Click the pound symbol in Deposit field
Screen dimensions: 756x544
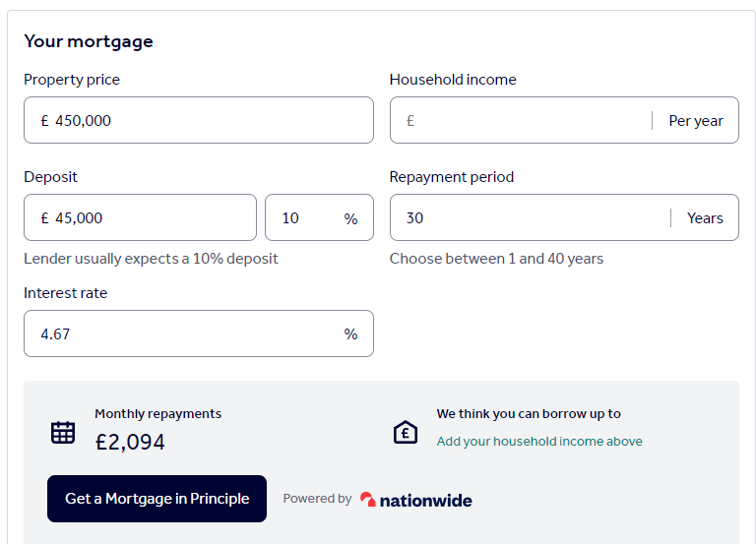tap(44, 218)
